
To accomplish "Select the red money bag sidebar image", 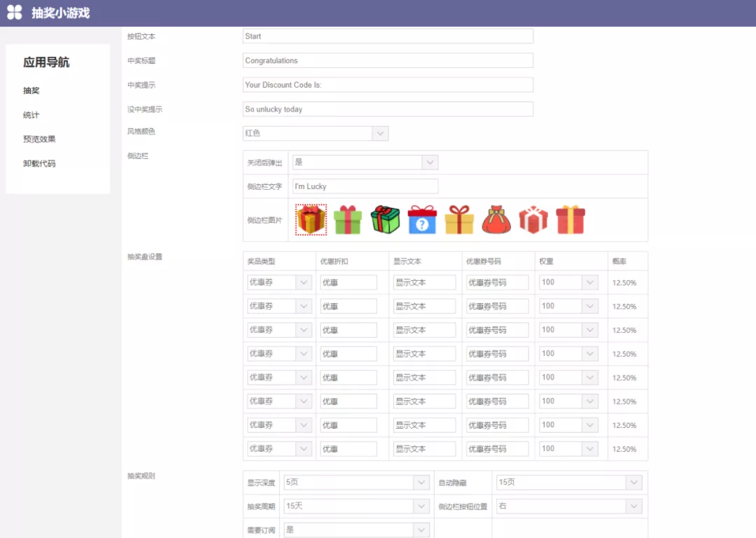I will (496, 219).
